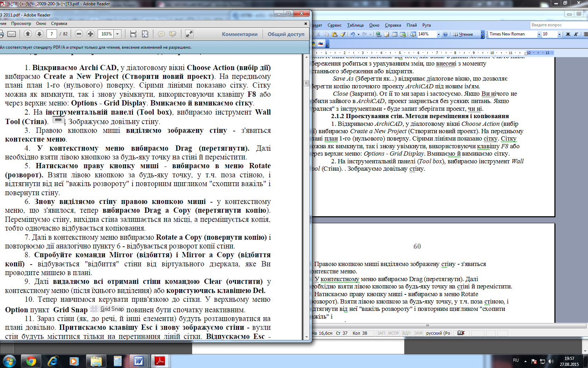Click the fit one full page icon
This screenshot has width=588, height=368.
(x=145, y=34)
